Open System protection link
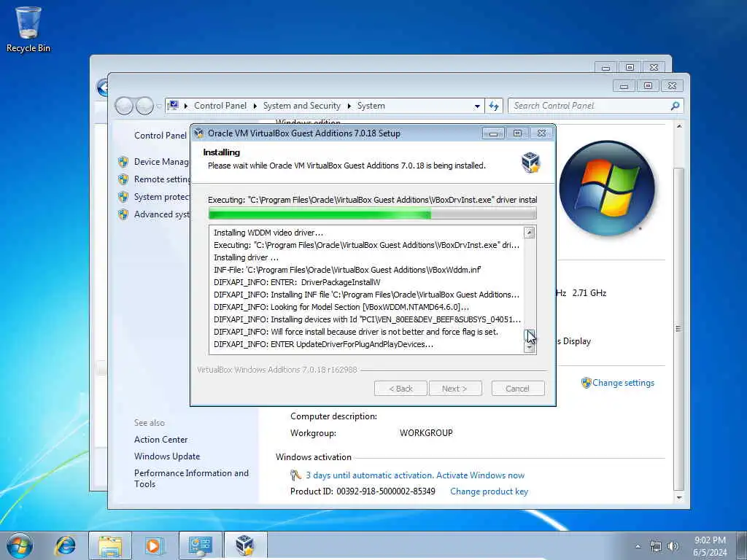747x560 pixels. pos(162,197)
